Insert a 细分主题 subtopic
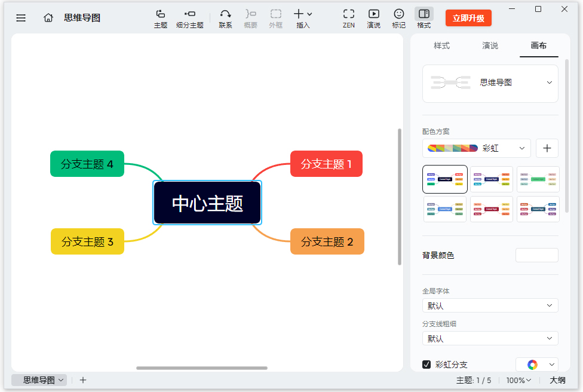 pyautogui.click(x=190, y=17)
